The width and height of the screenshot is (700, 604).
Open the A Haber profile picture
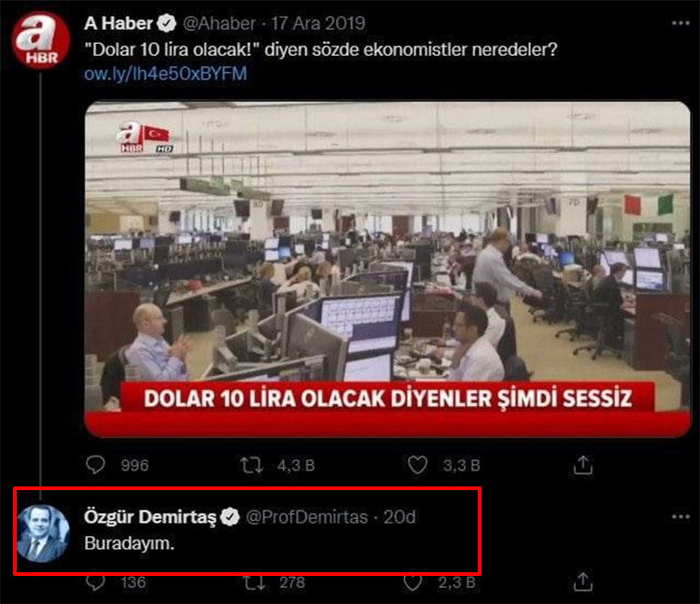[41, 40]
